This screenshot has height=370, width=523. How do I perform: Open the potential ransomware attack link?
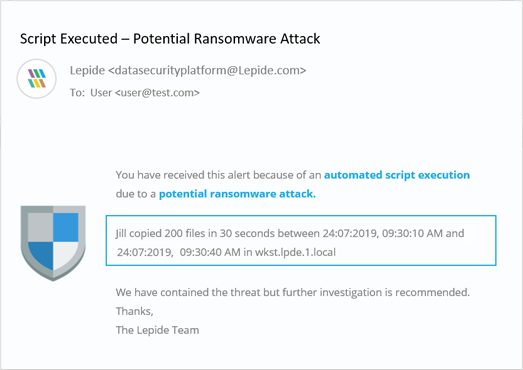(237, 194)
